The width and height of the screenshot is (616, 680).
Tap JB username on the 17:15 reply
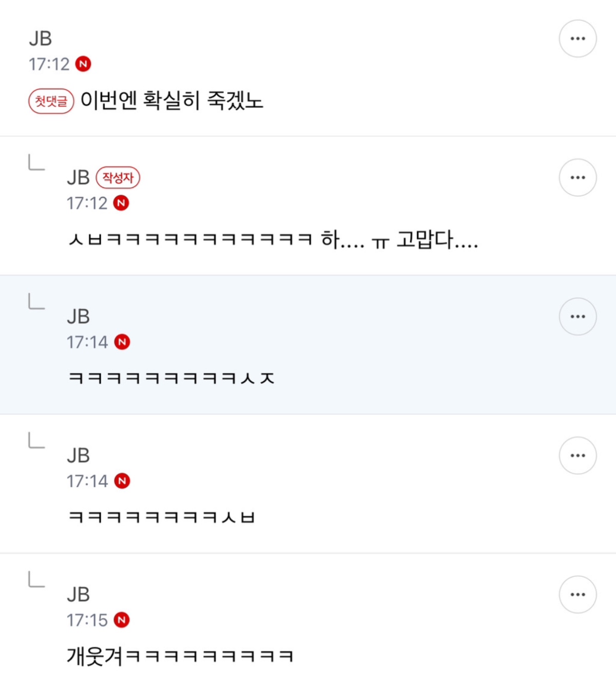click(x=79, y=595)
